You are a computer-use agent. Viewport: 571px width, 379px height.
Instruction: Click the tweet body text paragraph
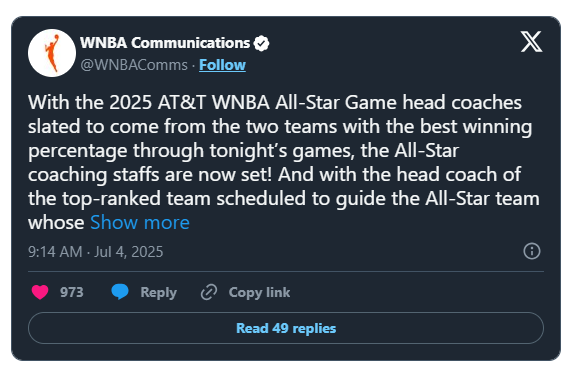284,162
